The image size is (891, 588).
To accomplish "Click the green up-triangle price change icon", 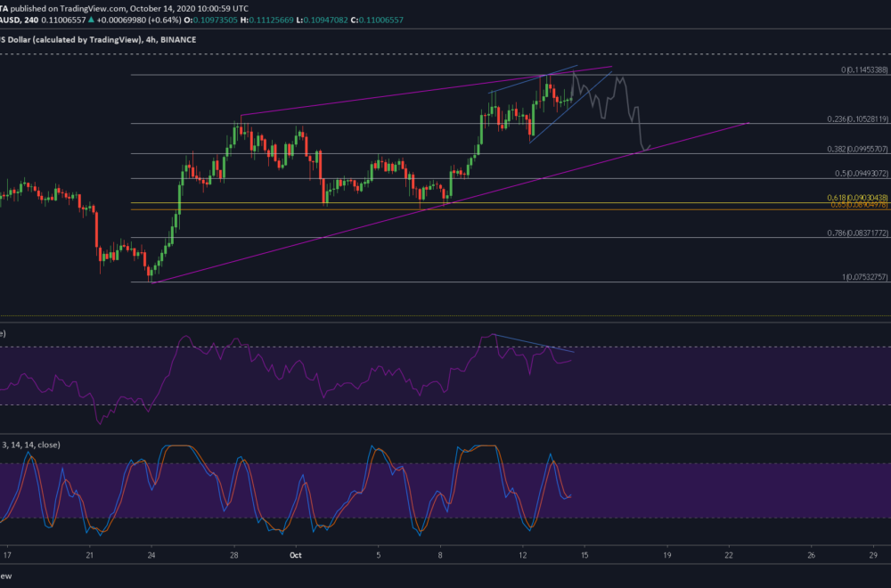I will point(92,20).
